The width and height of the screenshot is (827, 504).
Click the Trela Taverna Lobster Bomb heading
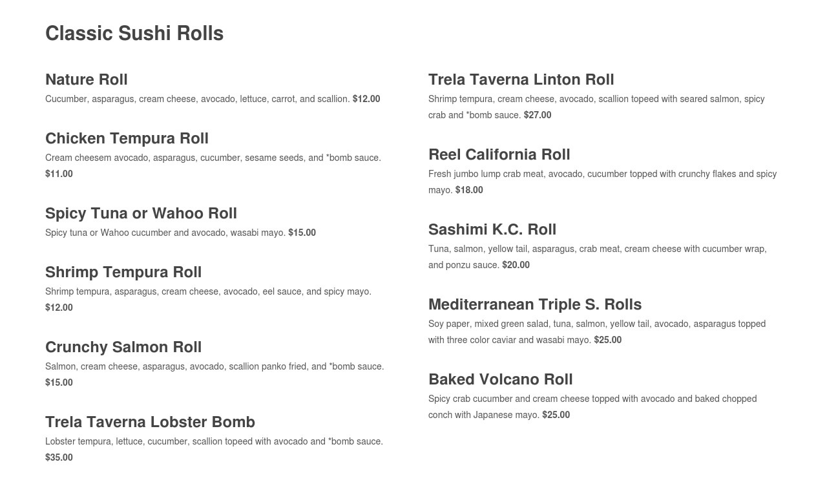tap(150, 422)
